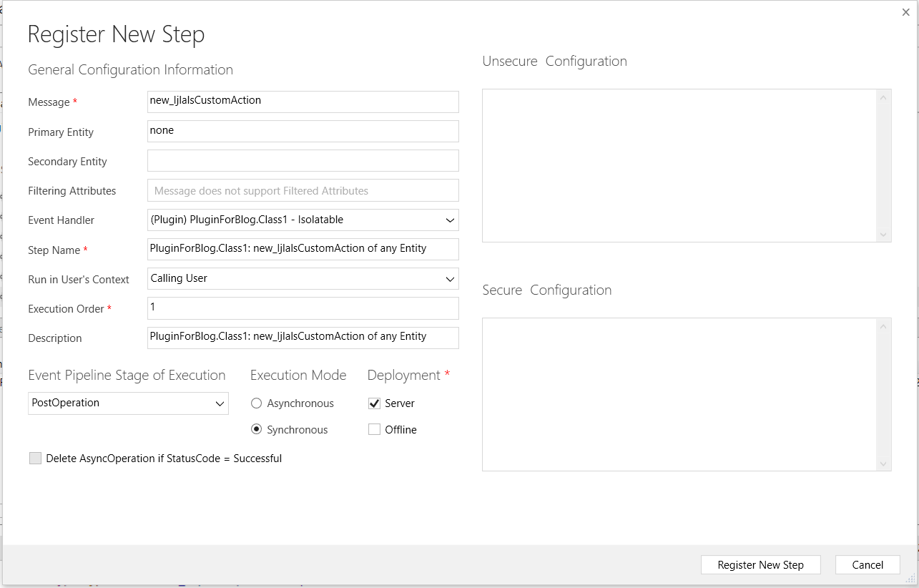Focus the Primary Entity field
919x588 pixels.
pos(303,132)
